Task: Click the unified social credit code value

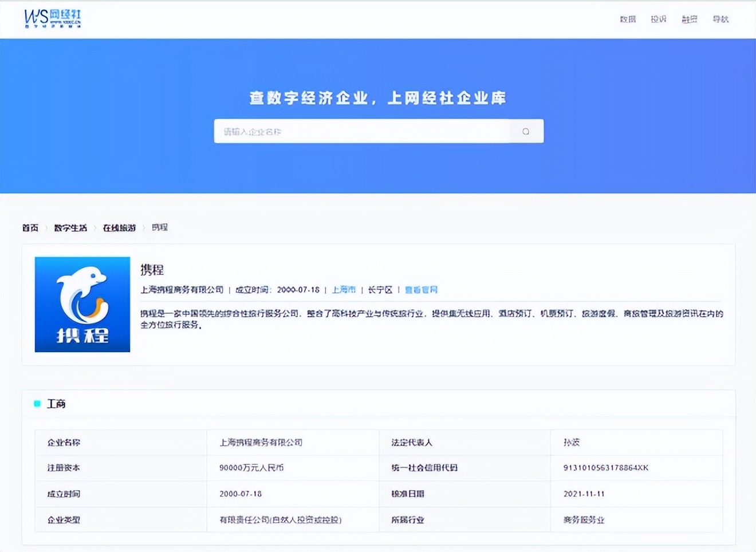Action: (606, 468)
